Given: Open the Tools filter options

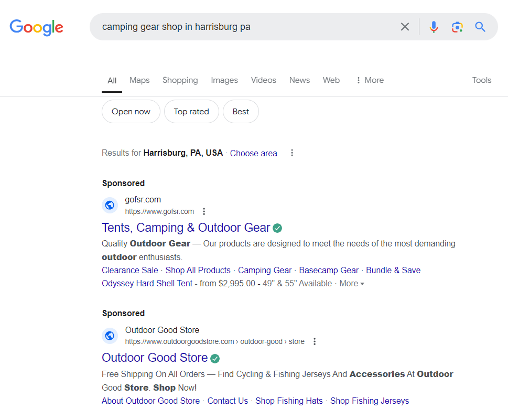Looking at the screenshot, I should [481, 80].
